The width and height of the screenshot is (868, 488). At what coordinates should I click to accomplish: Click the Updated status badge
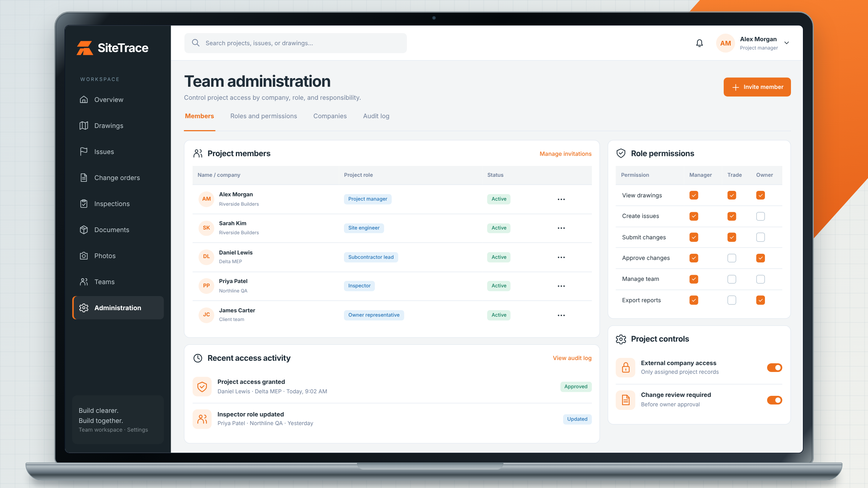(x=577, y=419)
